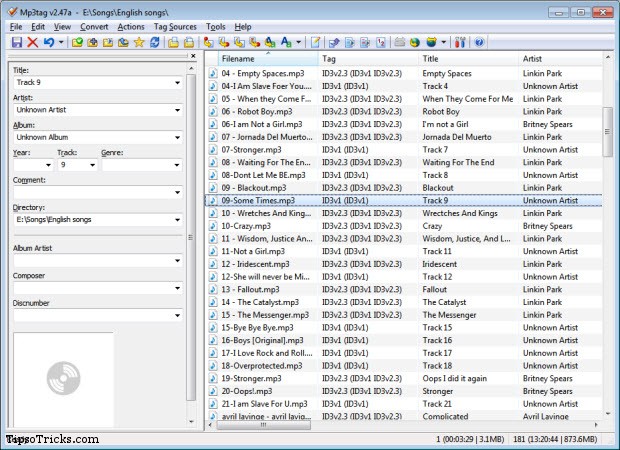The height and width of the screenshot is (450, 620).
Task: Open the File menu
Action: pos(16,27)
